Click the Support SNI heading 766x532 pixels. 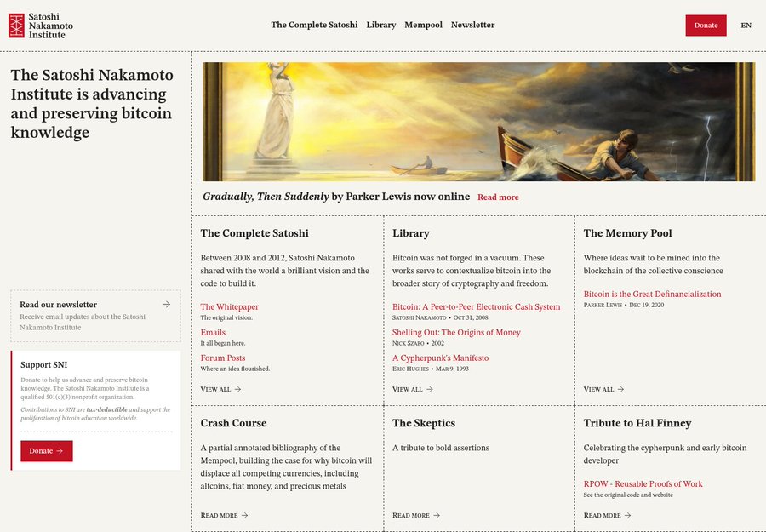(x=44, y=365)
